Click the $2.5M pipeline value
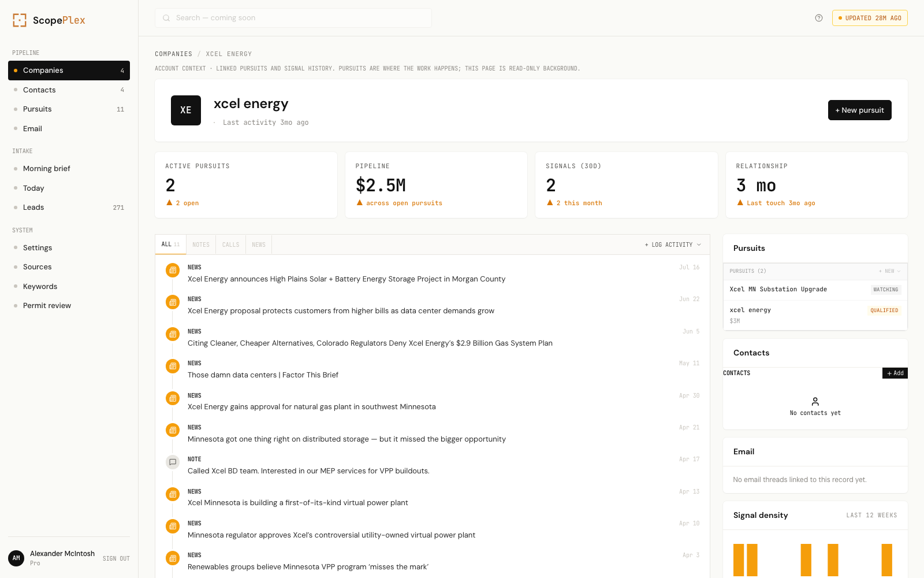Image resolution: width=924 pixels, height=578 pixels. (x=381, y=186)
